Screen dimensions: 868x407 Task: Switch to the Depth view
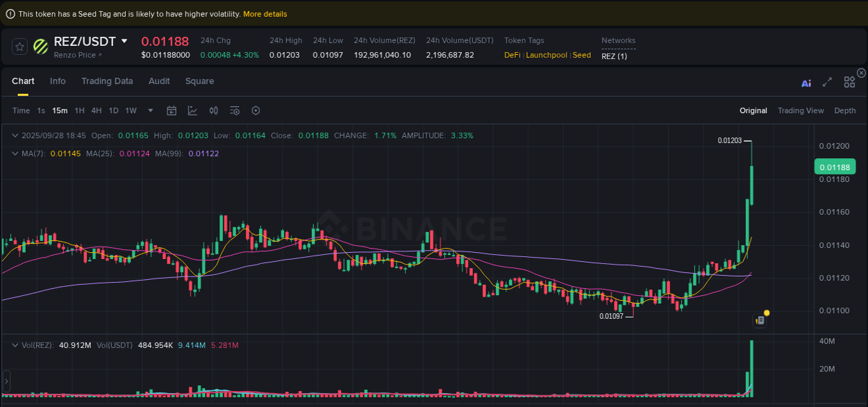[x=844, y=110]
